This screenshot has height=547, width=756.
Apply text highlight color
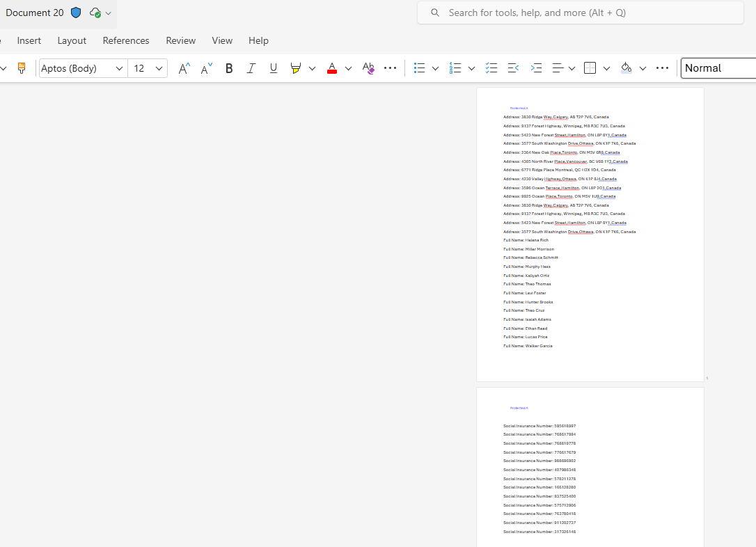click(x=295, y=68)
